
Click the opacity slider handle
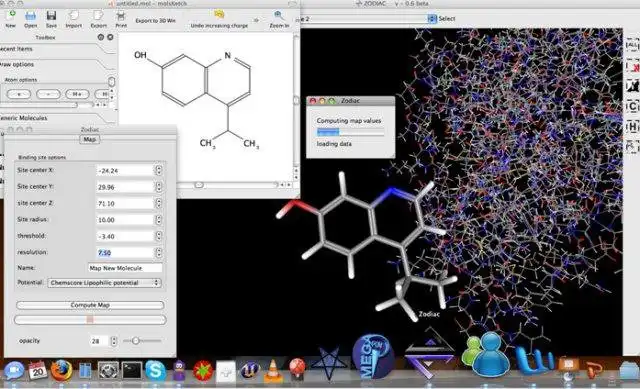pyautogui.click(x=136, y=340)
